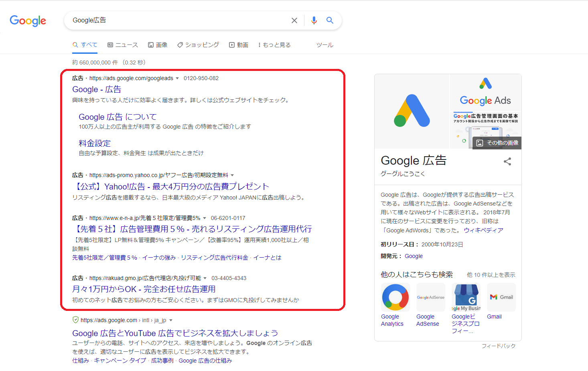
Task: Switch to the 画像 tab
Action: click(x=158, y=45)
